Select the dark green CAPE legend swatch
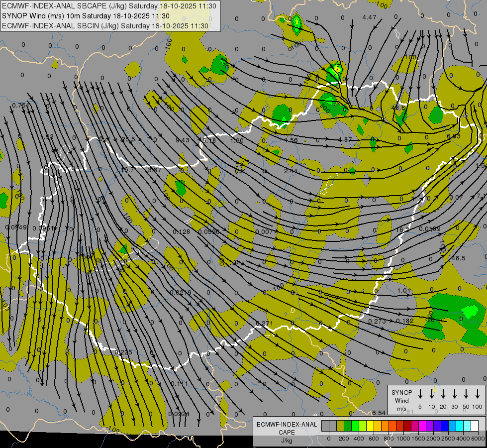Image resolution: width=487 pixels, height=448 pixels. pyautogui.click(x=348, y=426)
